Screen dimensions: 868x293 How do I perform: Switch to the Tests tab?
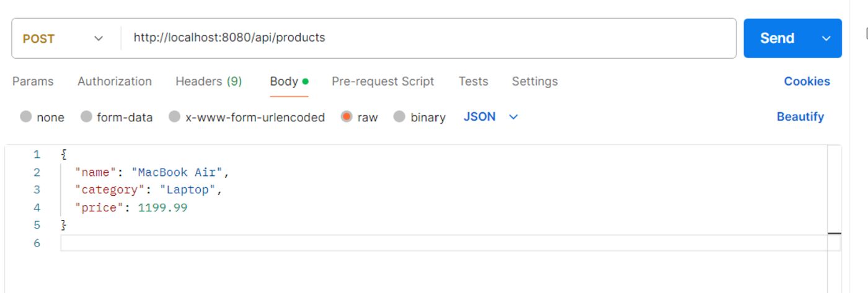(x=473, y=81)
